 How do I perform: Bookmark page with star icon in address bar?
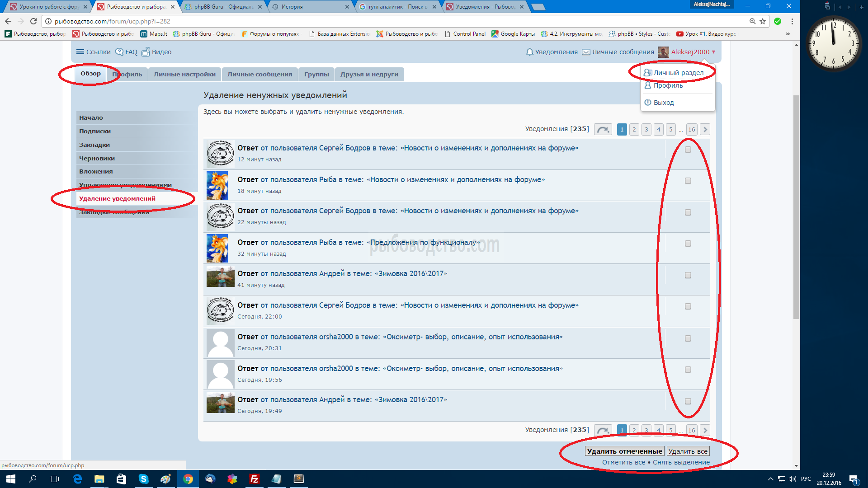pos(763,21)
